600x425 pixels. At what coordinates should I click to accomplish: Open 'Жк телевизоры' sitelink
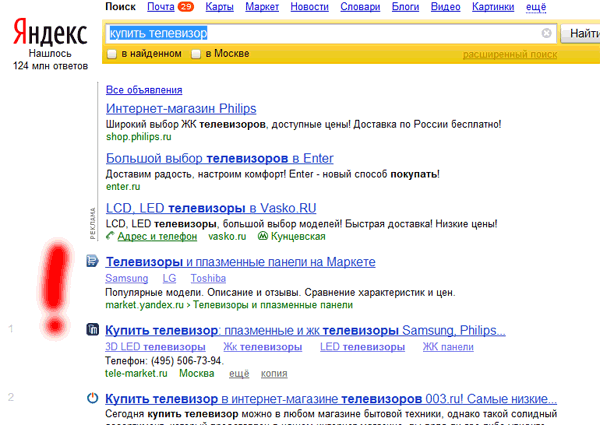(x=262, y=347)
